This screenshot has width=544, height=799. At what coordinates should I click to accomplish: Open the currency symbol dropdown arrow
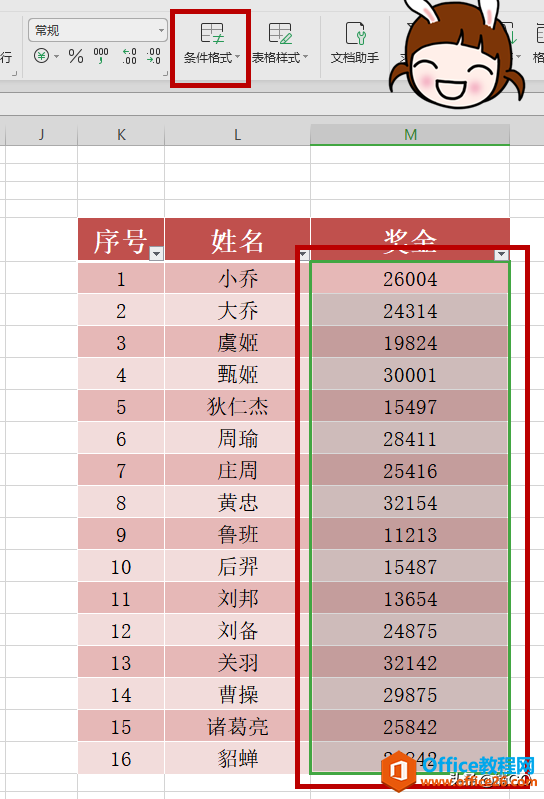pos(57,56)
